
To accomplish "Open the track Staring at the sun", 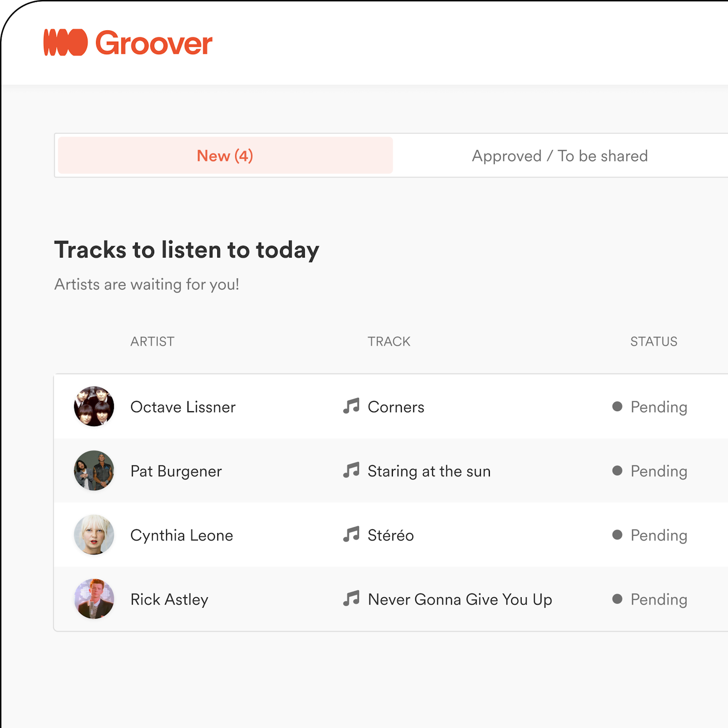I will click(429, 471).
